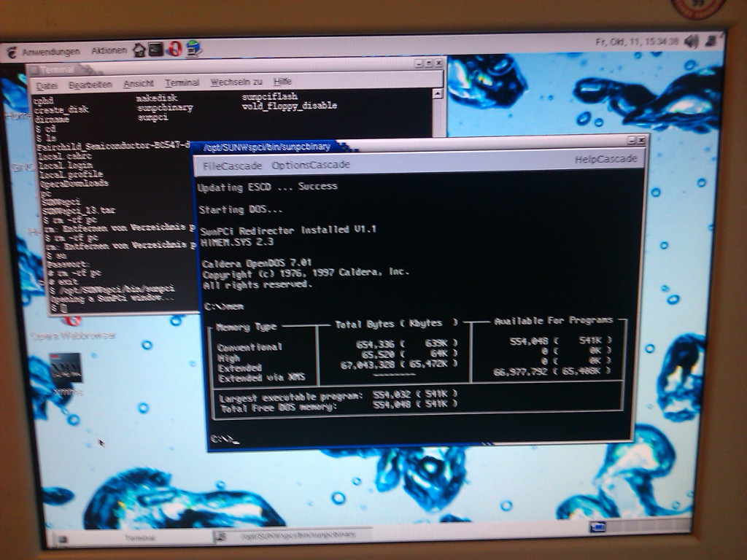Click 'Caldera OpenDOS 7.01' text line
Viewport: 747px width, 560px height.
pos(257,262)
